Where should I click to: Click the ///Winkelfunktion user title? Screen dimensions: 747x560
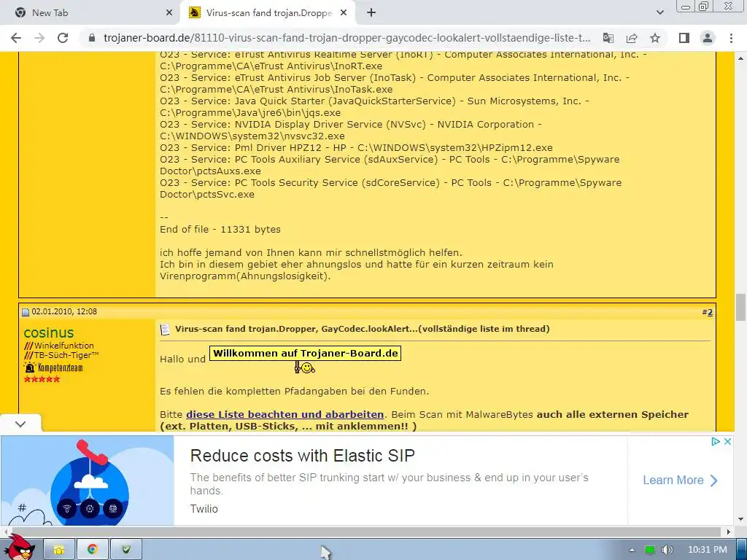pos(58,346)
